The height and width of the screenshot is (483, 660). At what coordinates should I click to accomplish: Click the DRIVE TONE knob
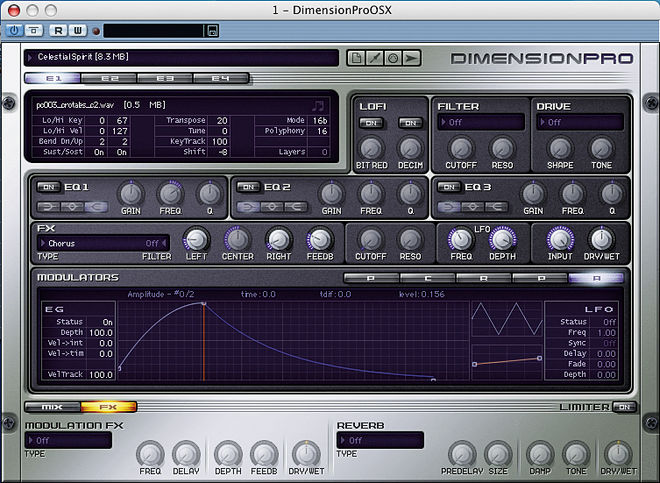601,148
